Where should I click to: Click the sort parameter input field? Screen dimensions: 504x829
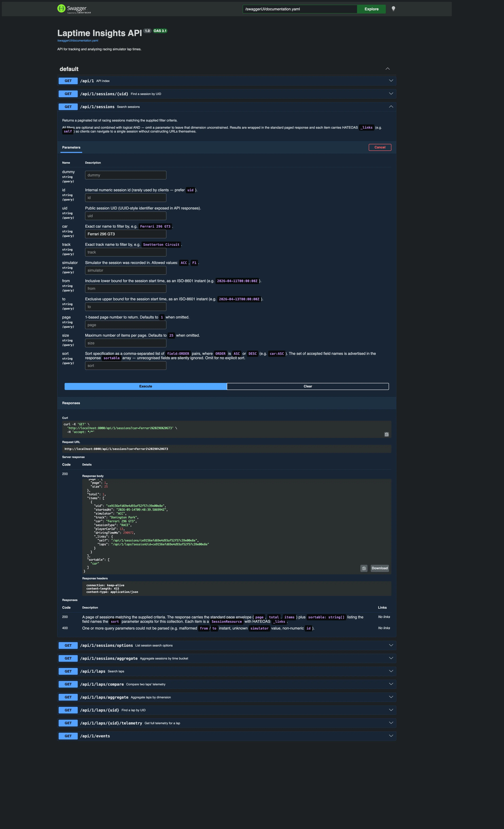pyautogui.click(x=125, y=366)
